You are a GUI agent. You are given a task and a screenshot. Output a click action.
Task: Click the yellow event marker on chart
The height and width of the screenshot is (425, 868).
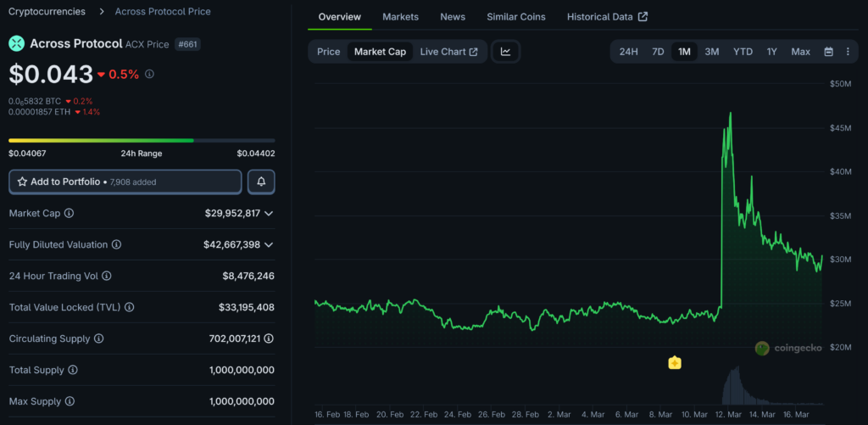(675, 363)
